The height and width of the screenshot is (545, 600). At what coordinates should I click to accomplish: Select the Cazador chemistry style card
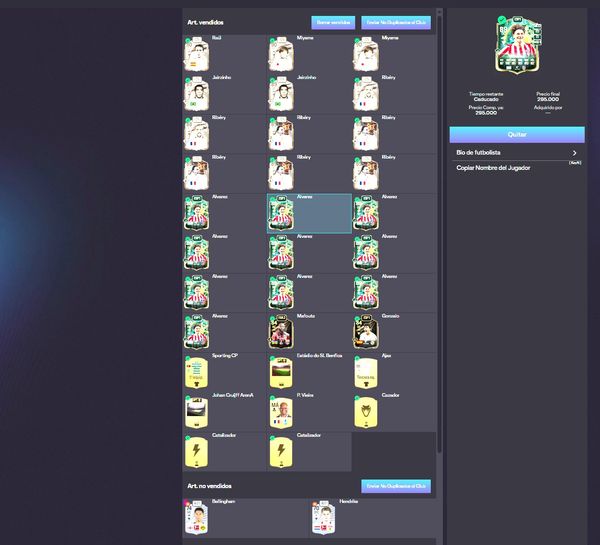366,411
